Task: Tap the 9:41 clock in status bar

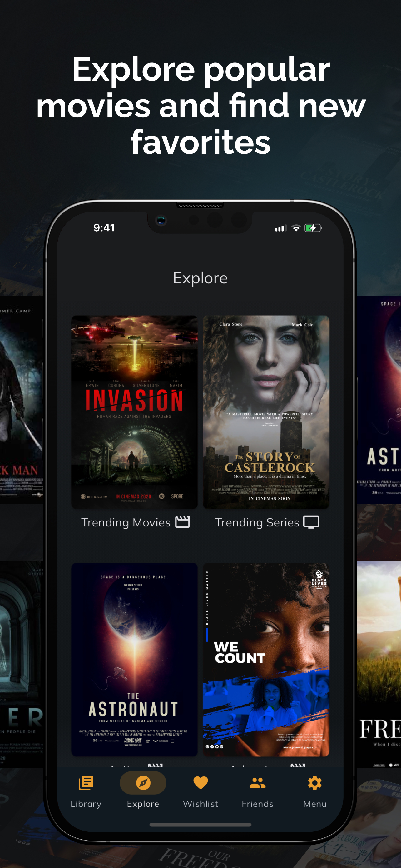Action: point(104,228)
